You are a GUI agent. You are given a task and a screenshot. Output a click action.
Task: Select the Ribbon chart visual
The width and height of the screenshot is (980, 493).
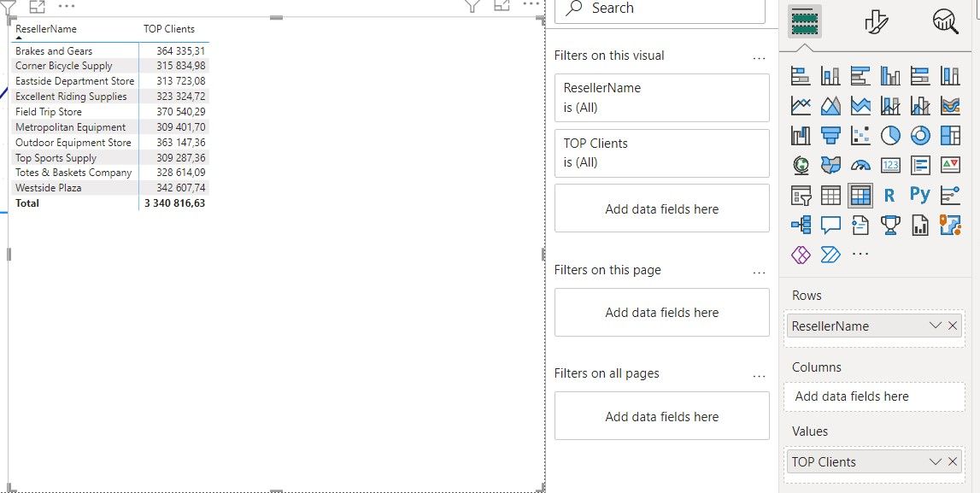tap(950, 106)
